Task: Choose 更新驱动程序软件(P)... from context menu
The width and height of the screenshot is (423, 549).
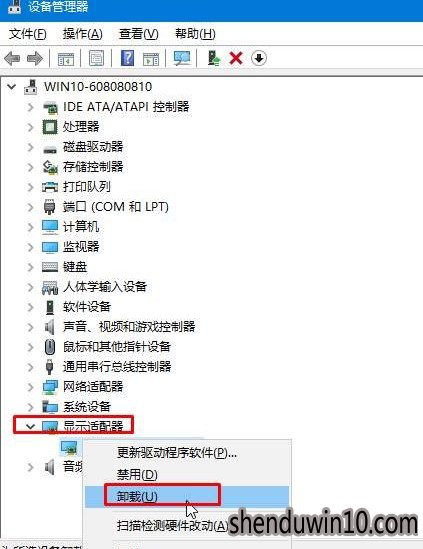Action: [177, 453]
